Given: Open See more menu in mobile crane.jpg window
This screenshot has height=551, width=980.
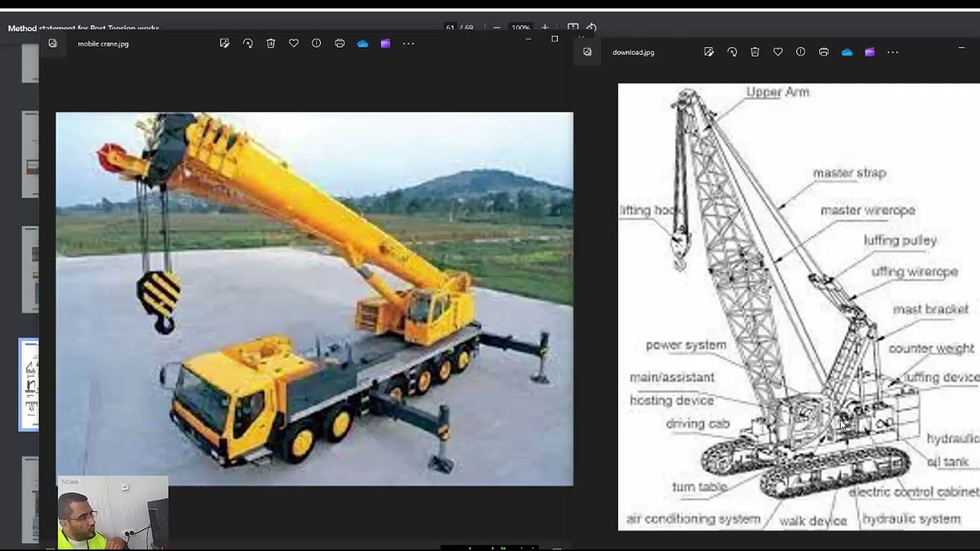Looking at the screenshot, I should point(409,44).
